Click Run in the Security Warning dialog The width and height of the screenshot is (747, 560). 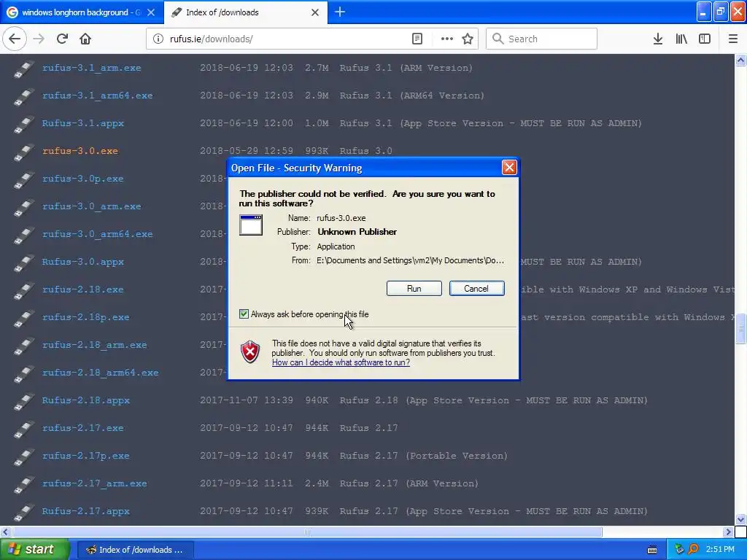414,289
